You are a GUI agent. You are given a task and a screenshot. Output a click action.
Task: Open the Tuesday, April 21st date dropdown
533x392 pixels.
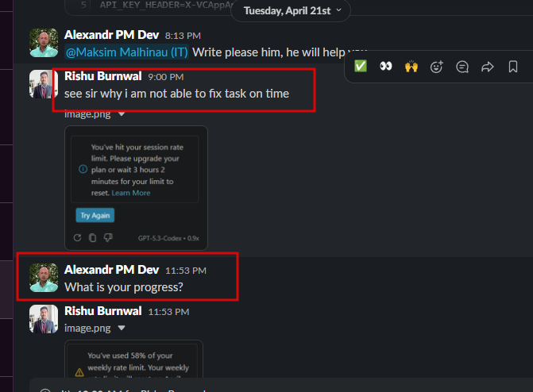291,10
